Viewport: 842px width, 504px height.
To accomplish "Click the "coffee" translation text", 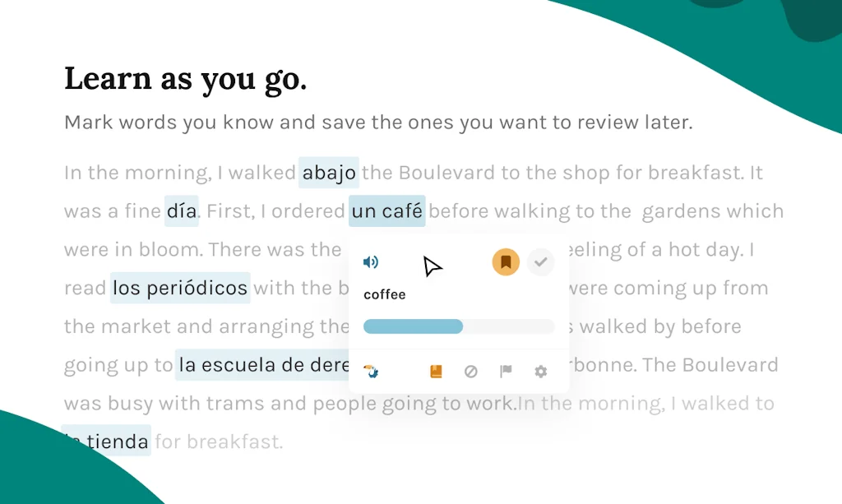I will click(x=385, y=294).
